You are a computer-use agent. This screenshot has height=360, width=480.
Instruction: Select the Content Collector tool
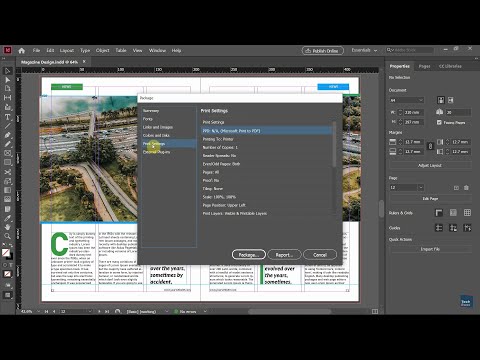pyautogui.click(x=7, y=107)
